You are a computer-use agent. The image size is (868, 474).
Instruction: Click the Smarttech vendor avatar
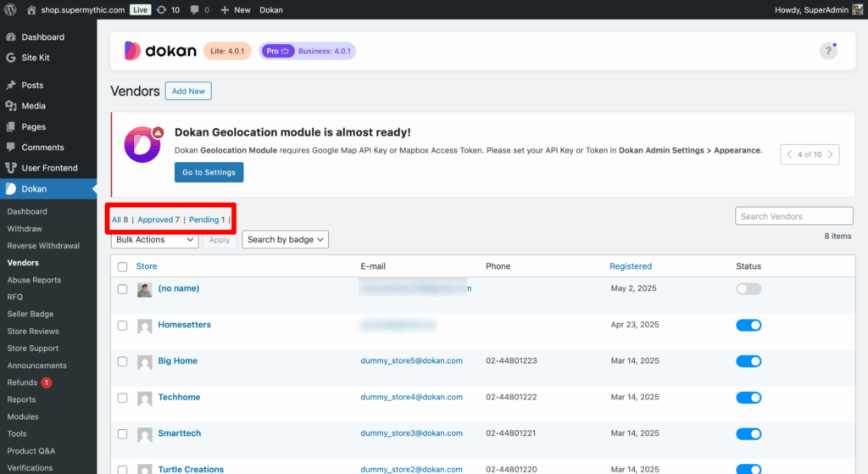(144, 435)
